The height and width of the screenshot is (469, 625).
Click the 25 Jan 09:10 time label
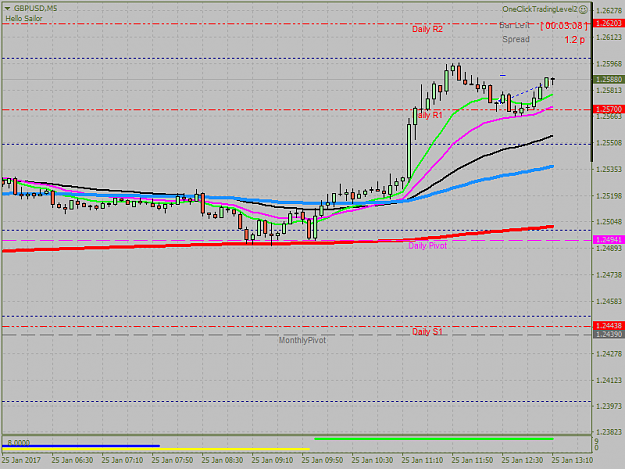pos(272,460)
